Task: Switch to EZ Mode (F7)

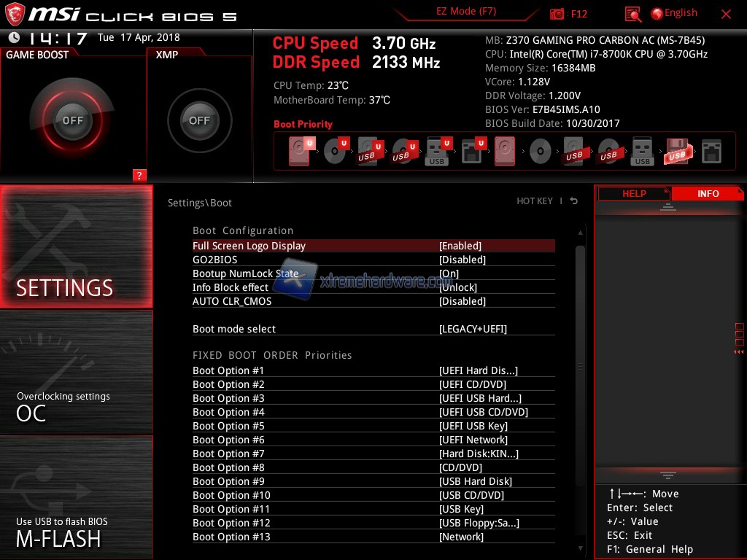Action: click(466, 12)
